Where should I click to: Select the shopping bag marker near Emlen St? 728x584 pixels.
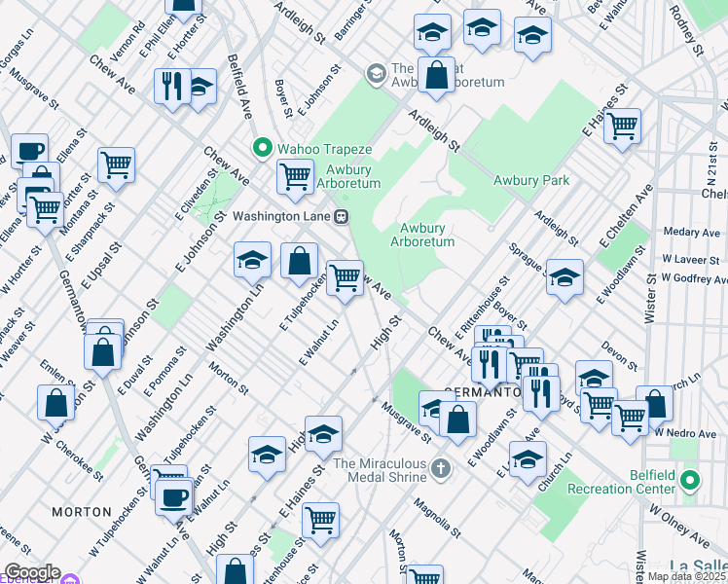[56, 403]
